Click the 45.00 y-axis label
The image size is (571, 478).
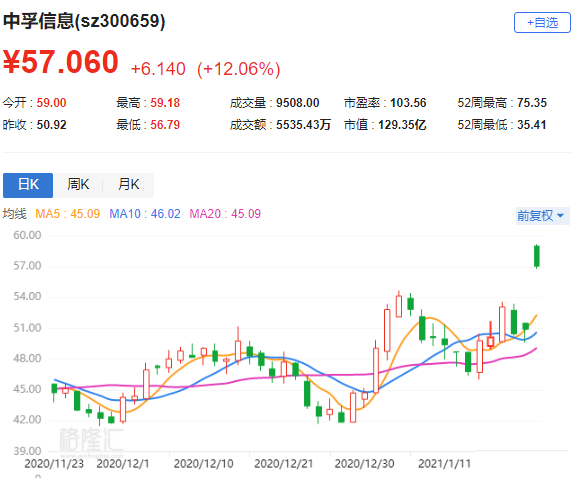(27, 389)
